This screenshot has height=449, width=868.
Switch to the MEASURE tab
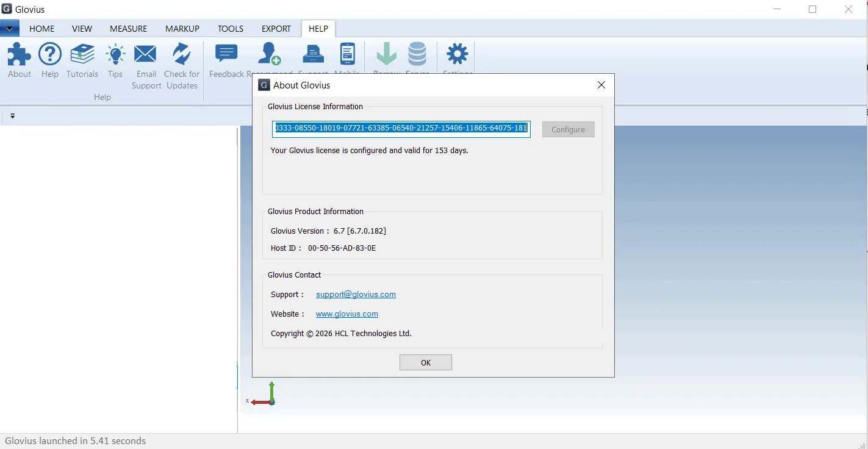[128, 29]
